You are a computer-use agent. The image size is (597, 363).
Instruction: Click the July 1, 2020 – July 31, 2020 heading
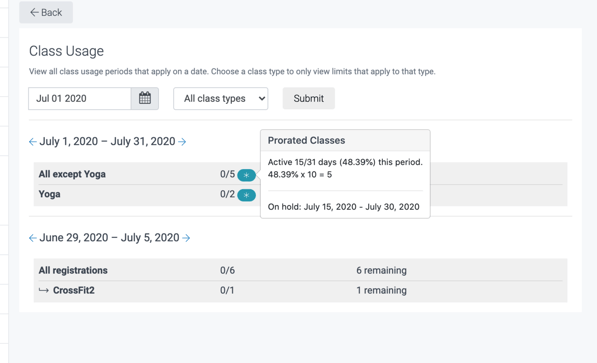point(107,141)
